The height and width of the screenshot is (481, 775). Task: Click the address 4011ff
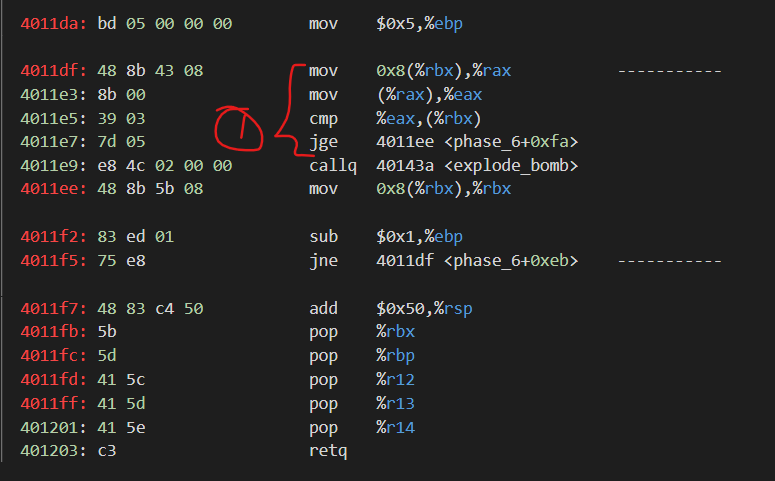pos(53,403)
